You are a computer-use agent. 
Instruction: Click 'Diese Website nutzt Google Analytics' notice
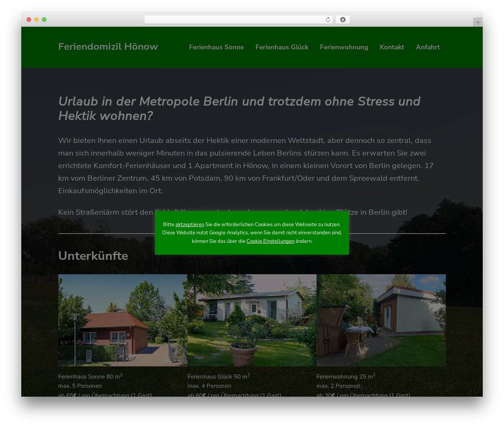pos(252,233)
